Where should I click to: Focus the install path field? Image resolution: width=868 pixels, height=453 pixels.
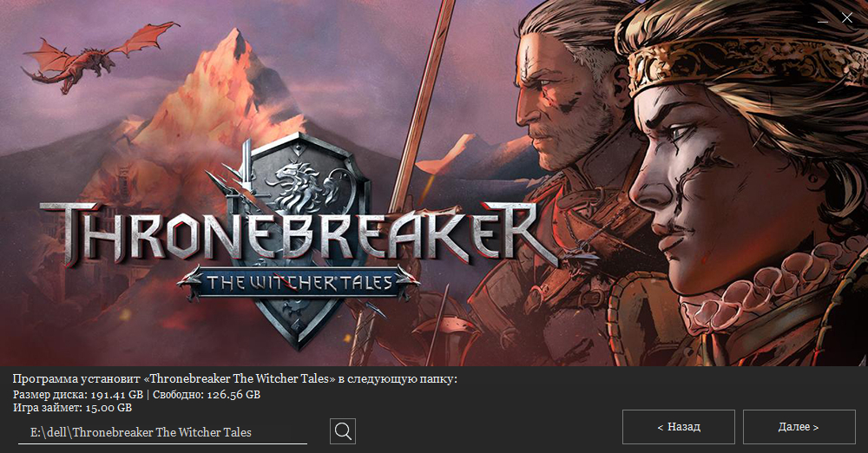coord(163,432)
